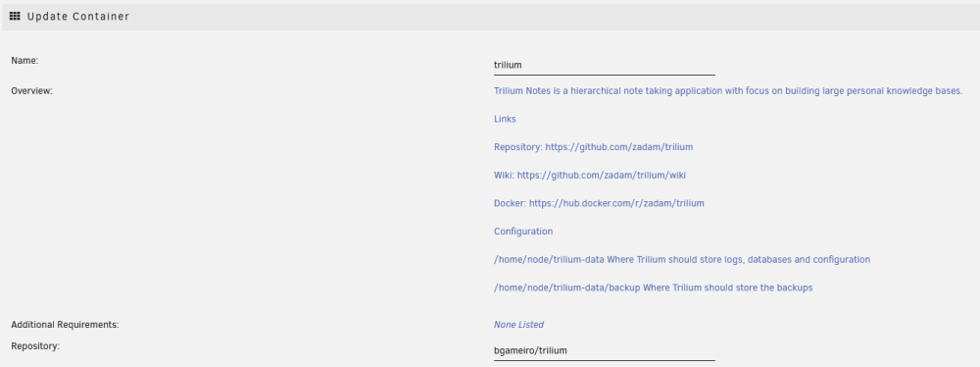Open the hub.docker.com zadam/trilium URL

(616, 203)
